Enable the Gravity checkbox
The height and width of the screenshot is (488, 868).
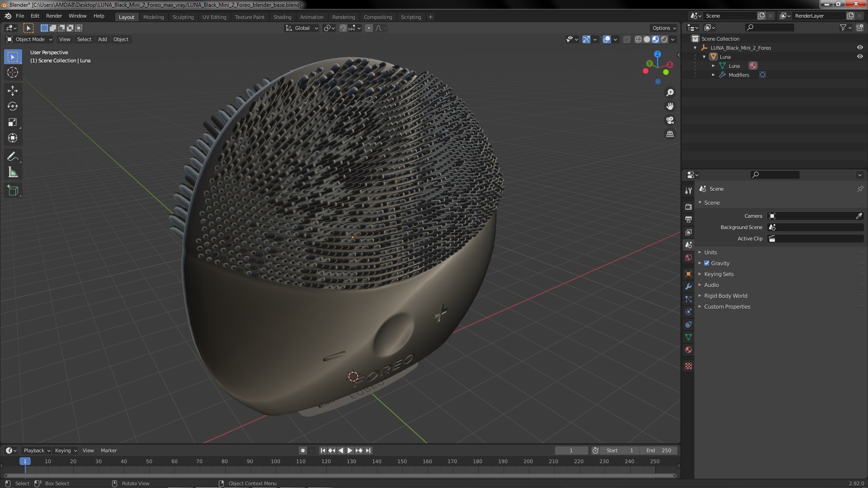tap(707, 263)
